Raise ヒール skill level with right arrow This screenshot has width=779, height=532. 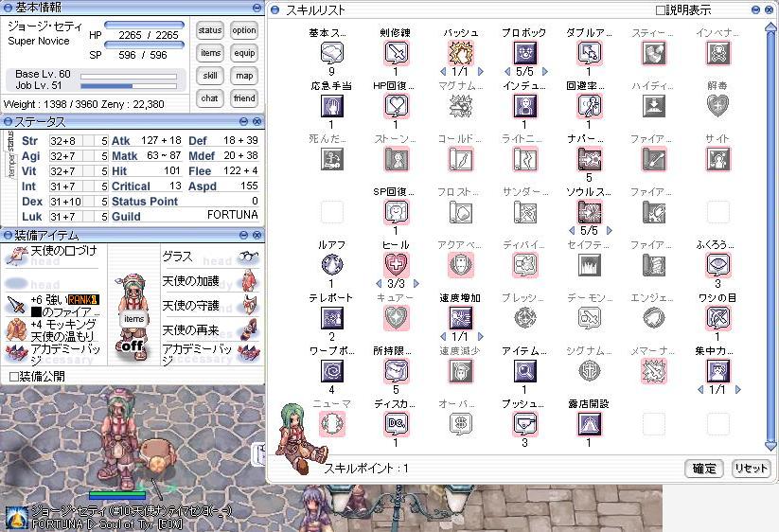click(416, 284)
